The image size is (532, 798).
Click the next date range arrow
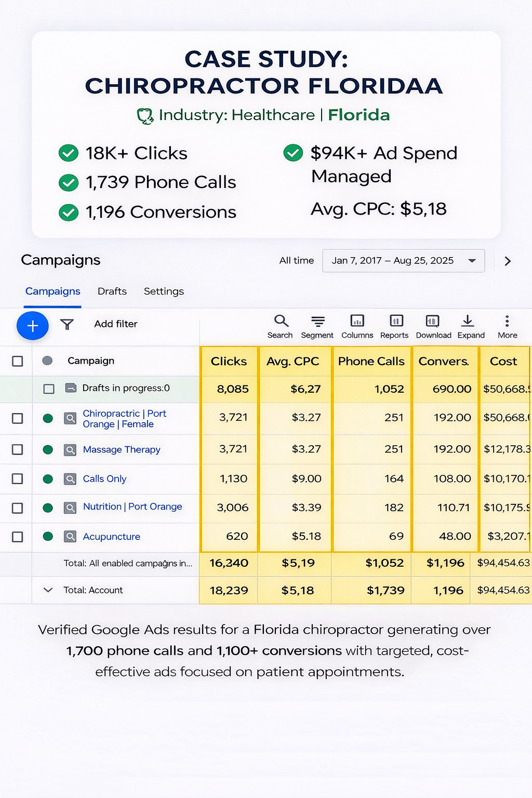508,261
